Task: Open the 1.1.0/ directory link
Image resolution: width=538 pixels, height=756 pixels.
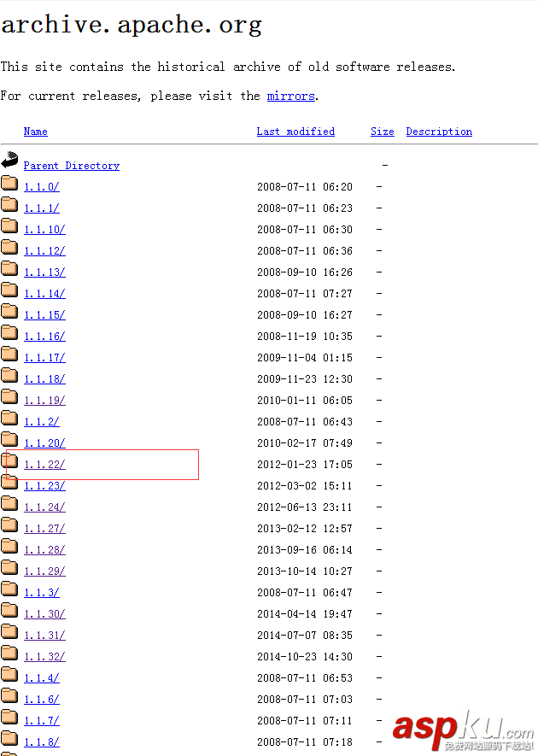Action: click(x=42, y=187)
